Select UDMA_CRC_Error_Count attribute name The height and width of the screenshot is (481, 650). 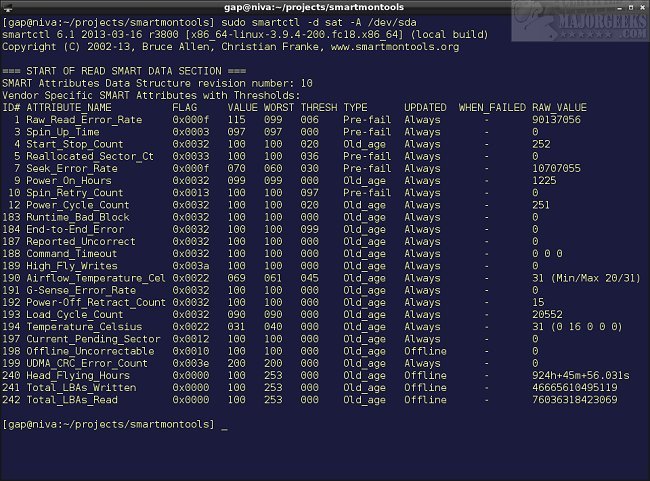coord(87,364)
